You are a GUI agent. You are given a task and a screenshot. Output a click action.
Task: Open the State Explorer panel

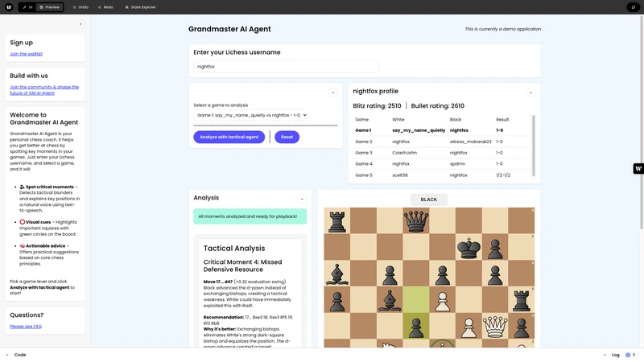point(141,7)
